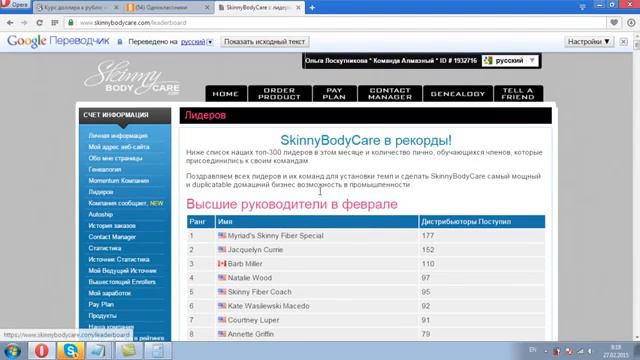Close the Google Translate bar
Viewport: 640px width, 360px height.
point(623,42)
